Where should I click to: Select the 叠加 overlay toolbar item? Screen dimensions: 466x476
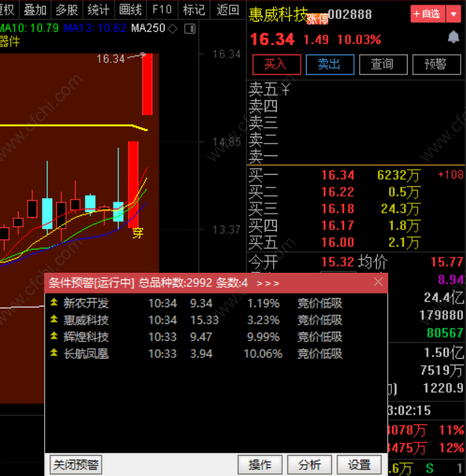coord(35,10)
